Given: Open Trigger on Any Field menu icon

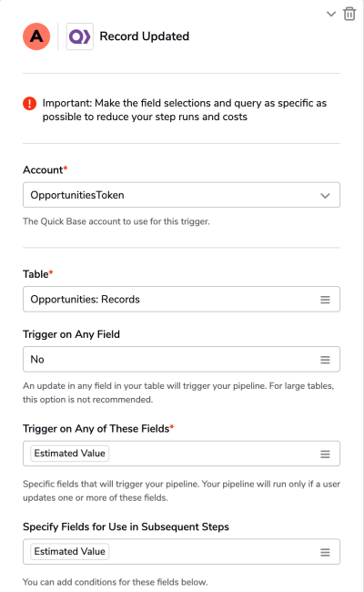Looking at the screenshot, I should [x=325, y=360].
